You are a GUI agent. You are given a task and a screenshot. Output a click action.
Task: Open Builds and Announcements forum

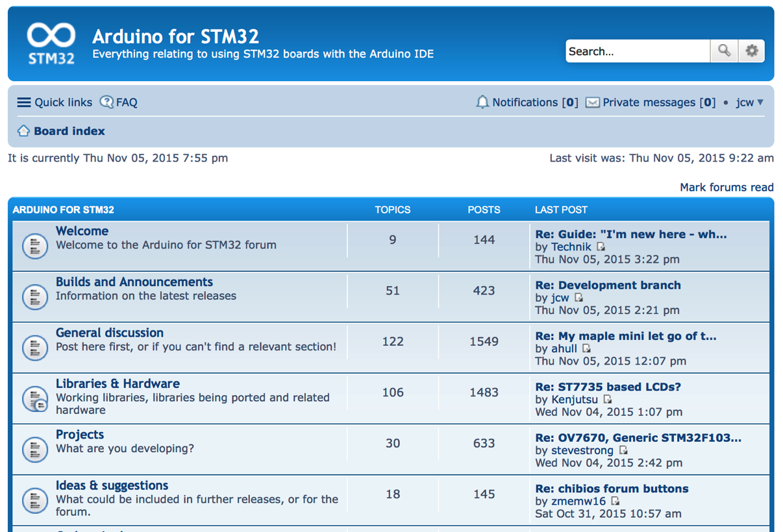(x=134, y=282)
